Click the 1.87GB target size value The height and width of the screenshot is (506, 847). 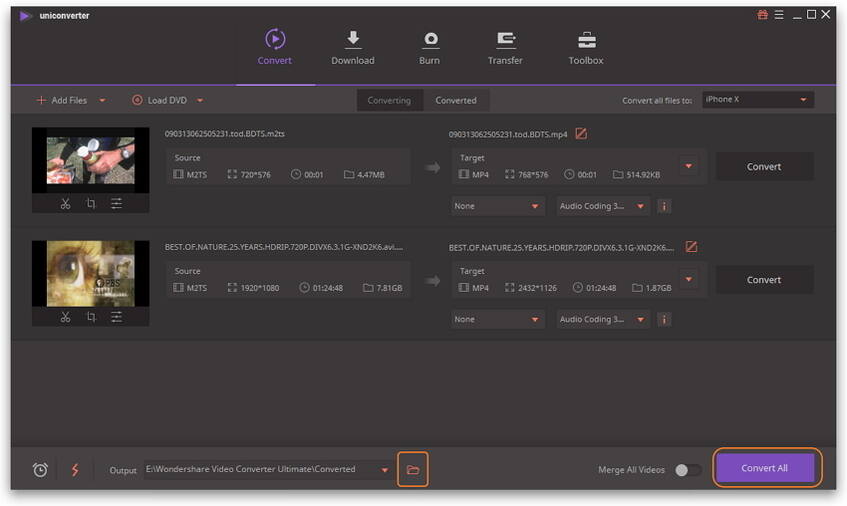point(658,288)
